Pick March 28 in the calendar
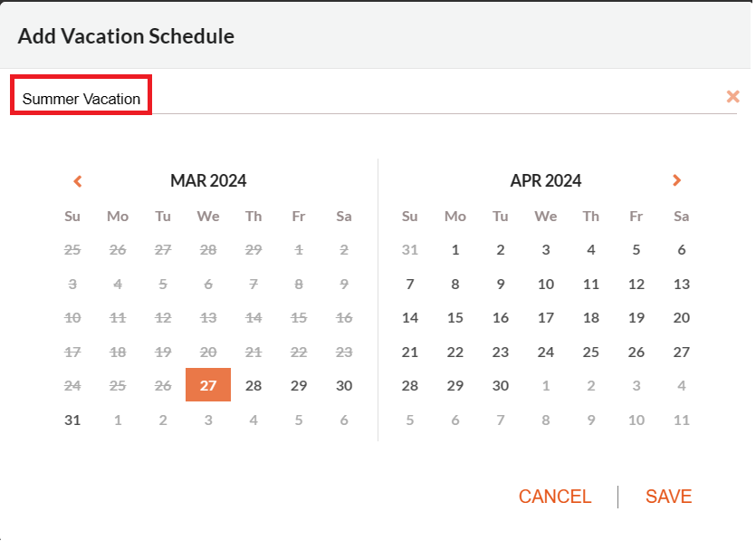 [x=254, y=386]
